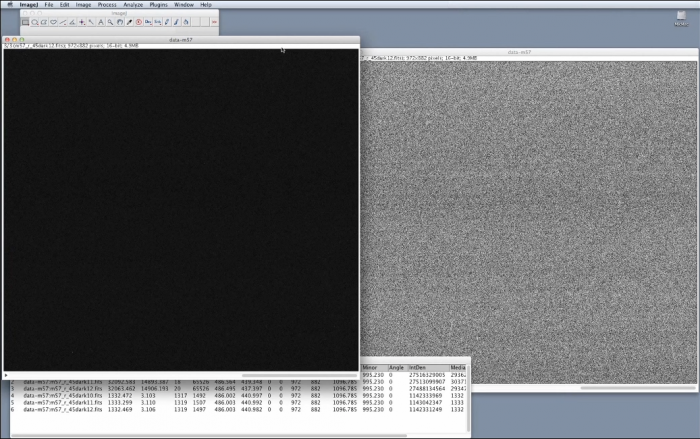Viewport: 700px width, 439px height.
Task: Click the red circle Action Bar icon
Action: (139, 22)
